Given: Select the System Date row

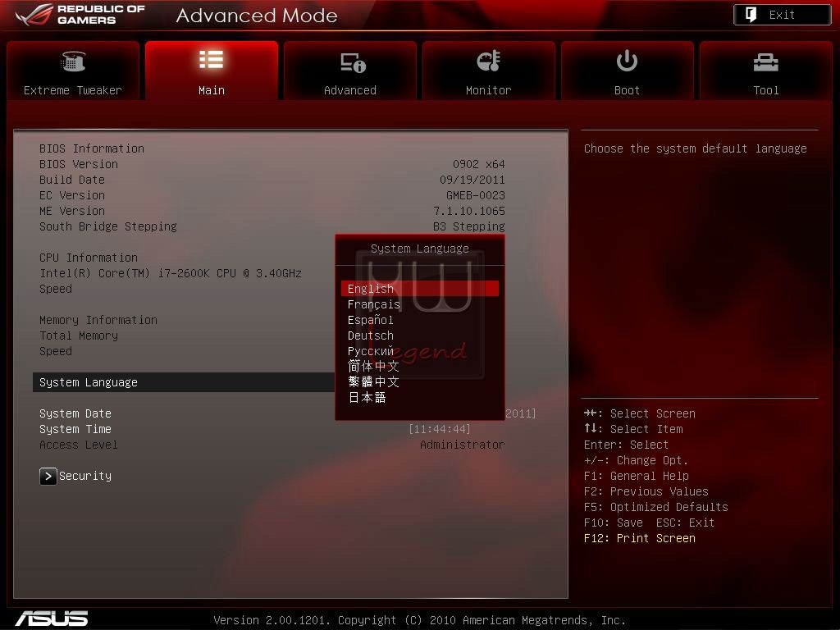Looking at the screenshot, I should pos(75,413).
